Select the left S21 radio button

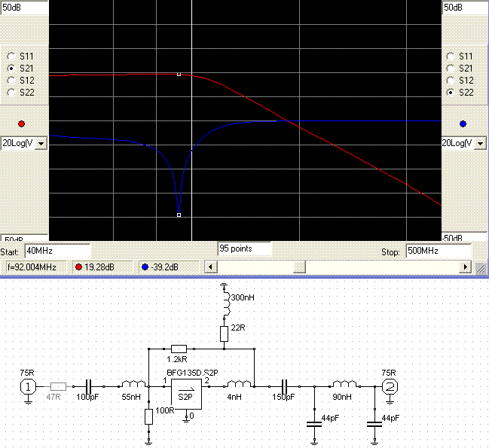tap(11, 69)
